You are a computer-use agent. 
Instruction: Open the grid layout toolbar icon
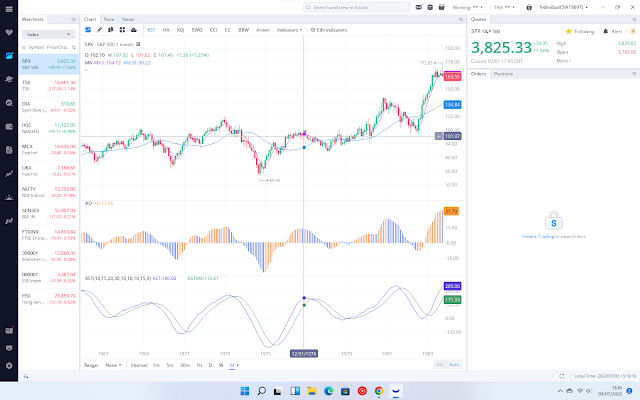[x=122, y=30]
